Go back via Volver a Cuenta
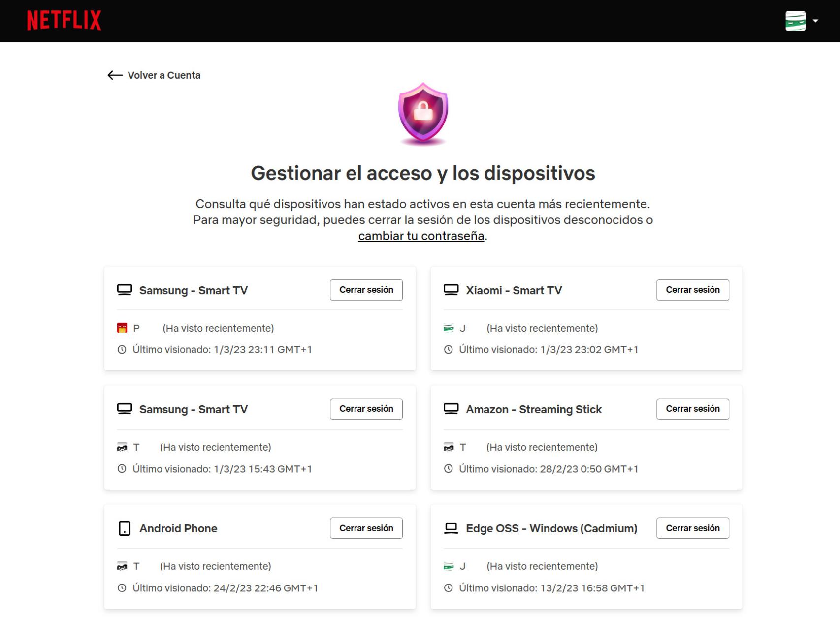The image size is (840, 617). tap(164, 75)
